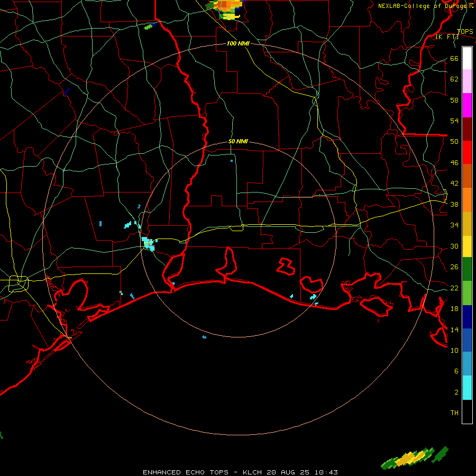Pick the black TH legend segment
Viewport: 476px width, 476px height.
[x=467, y=411]
